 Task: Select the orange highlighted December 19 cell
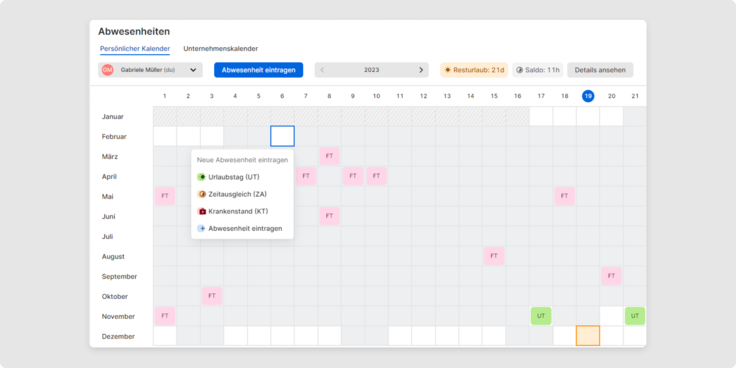pos(588,336)
